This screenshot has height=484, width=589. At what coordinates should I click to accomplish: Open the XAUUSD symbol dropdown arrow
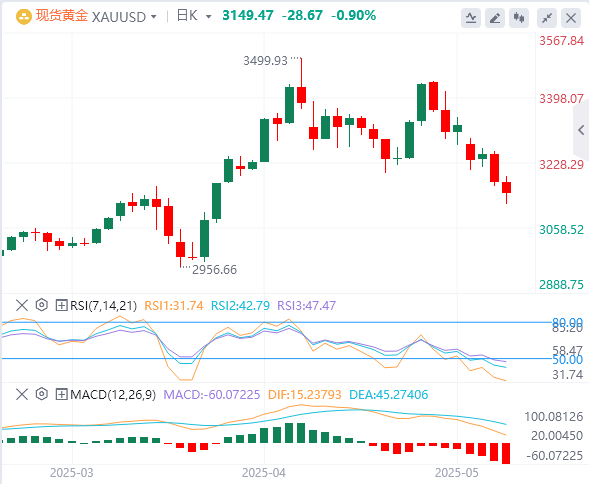click(x=153, y=17)
